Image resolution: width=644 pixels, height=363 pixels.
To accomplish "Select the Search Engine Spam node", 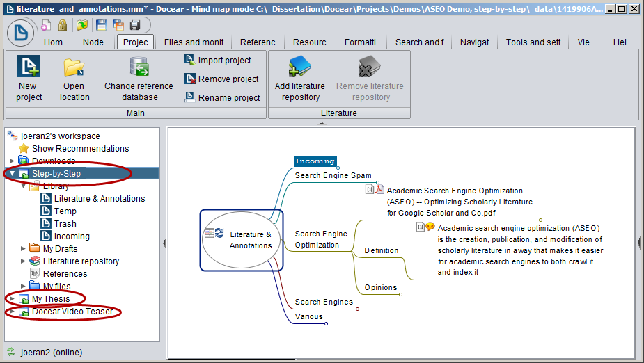I will coord(333,175).
